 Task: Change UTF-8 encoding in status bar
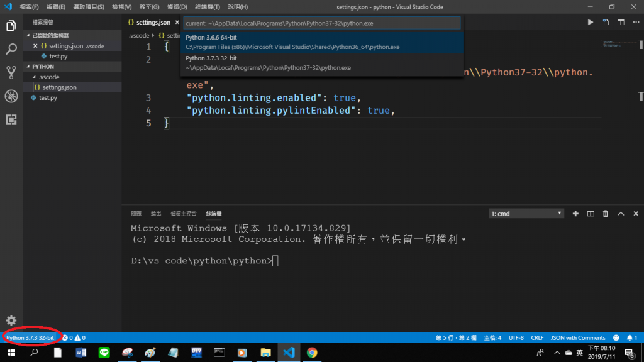[516, 337]
